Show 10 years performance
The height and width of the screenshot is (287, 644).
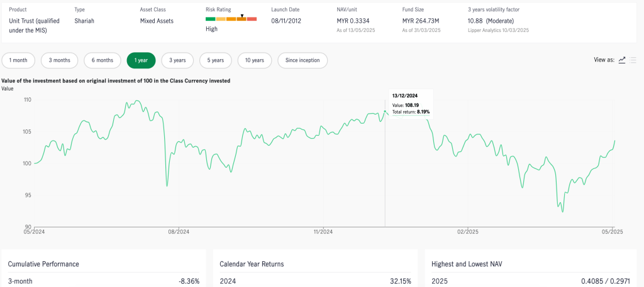255,60
